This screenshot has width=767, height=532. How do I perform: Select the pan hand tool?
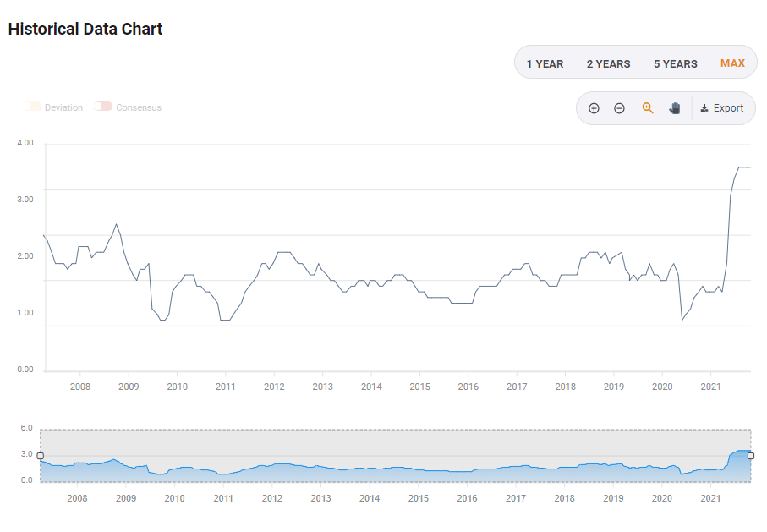pos(675,108)
